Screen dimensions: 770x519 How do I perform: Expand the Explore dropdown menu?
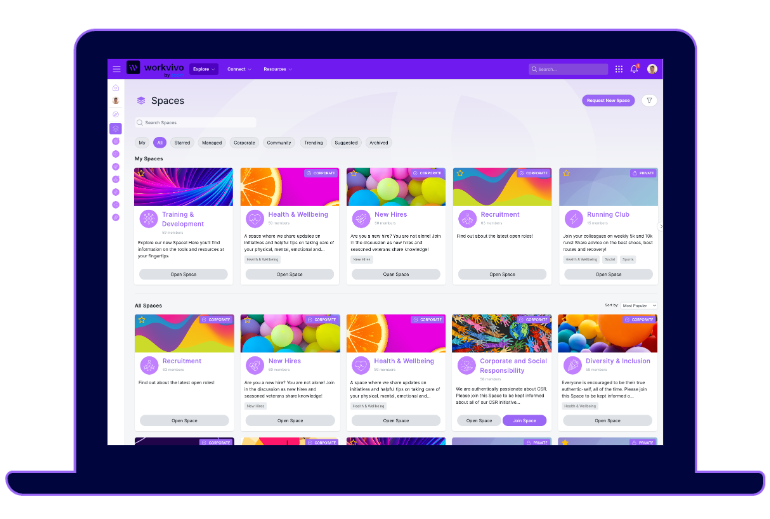click(x=204, y=69)
